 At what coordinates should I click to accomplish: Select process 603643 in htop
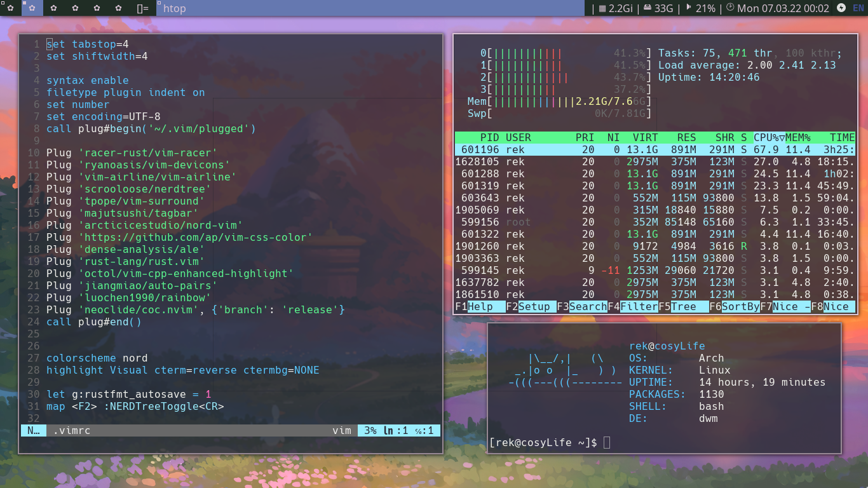(x=655, y=198)
